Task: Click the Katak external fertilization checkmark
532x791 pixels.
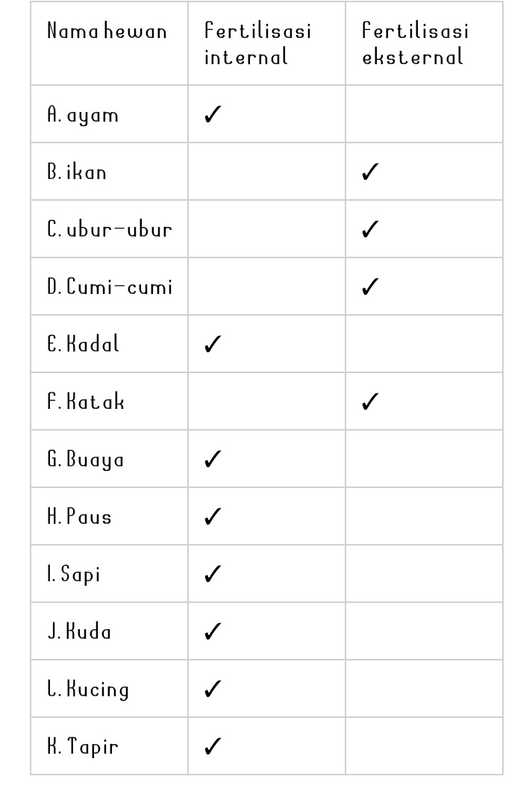Action: tap(369, 402)
